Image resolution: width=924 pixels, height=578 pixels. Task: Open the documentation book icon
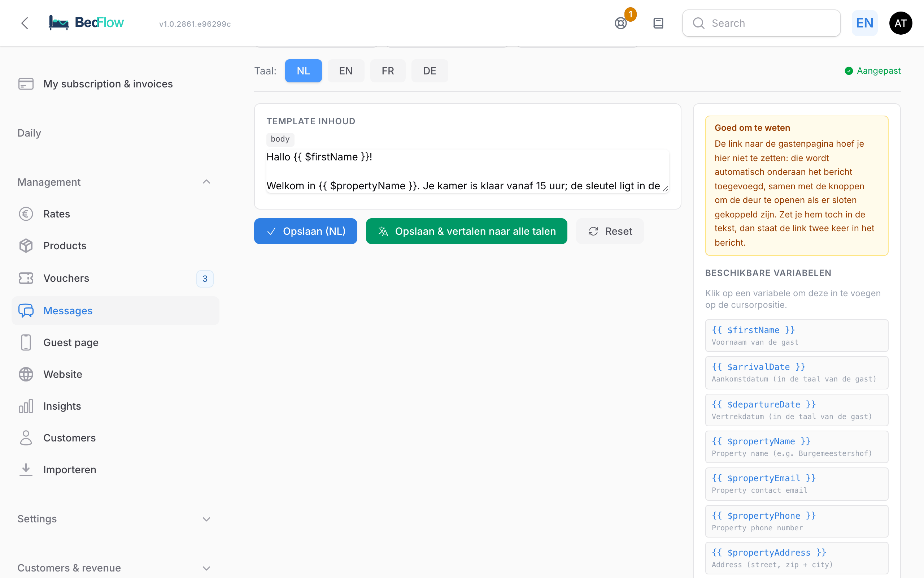[x=658, y=23]
